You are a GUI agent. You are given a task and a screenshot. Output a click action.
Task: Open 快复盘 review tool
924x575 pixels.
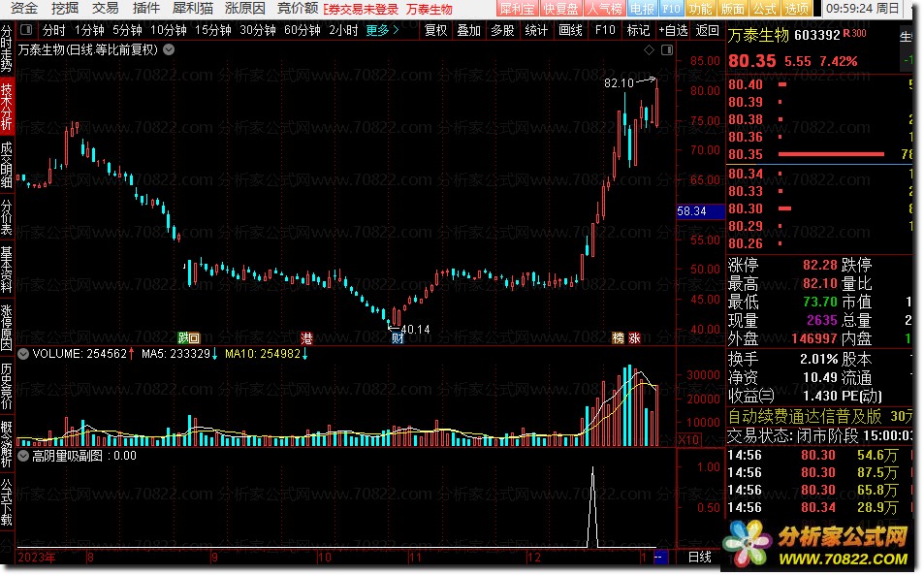tap(560, 9)
